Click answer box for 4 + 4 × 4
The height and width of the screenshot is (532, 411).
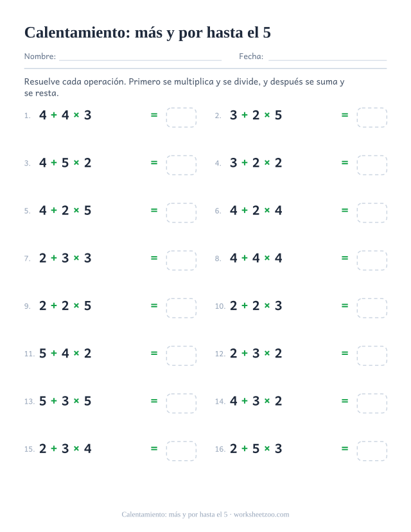(x=372, y=261)
